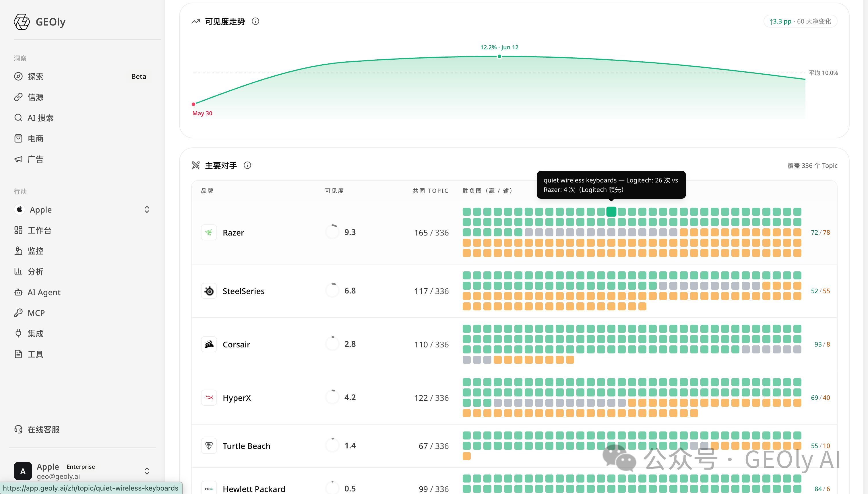Click HyperX's 69 / 40 win-loss count

(x=820, y=398)
